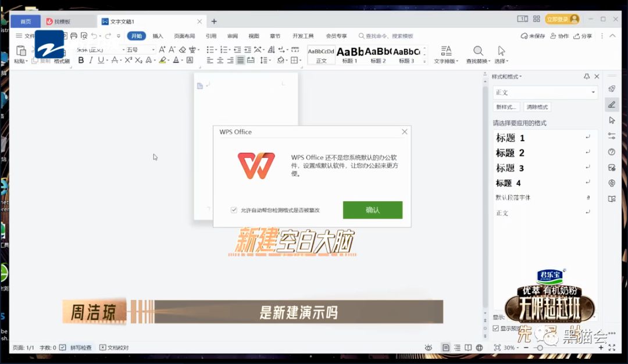This screenshot has width=628, height=364.
Task: Apply subscript X₂ formatting
Action: (x=138, y=60)
